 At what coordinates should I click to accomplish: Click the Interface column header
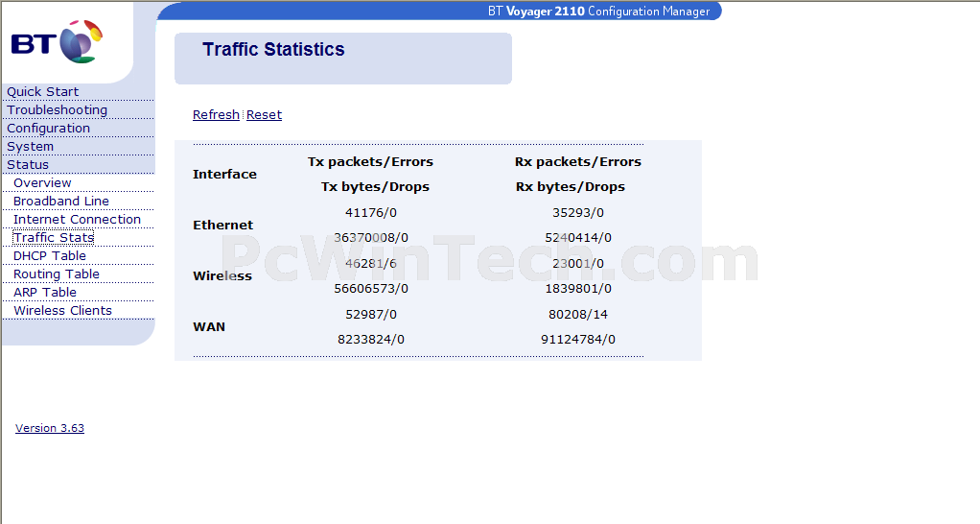(x=224, y=175)
